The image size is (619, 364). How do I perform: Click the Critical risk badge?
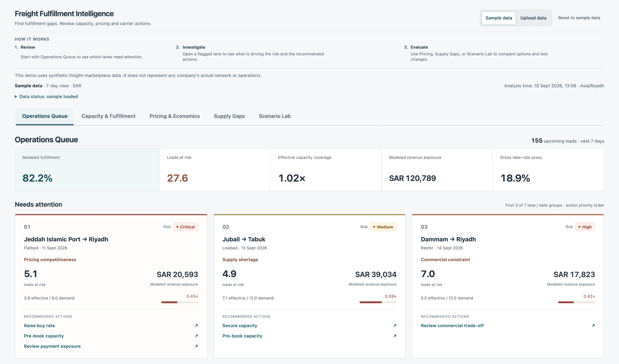[x=185, y=227]
